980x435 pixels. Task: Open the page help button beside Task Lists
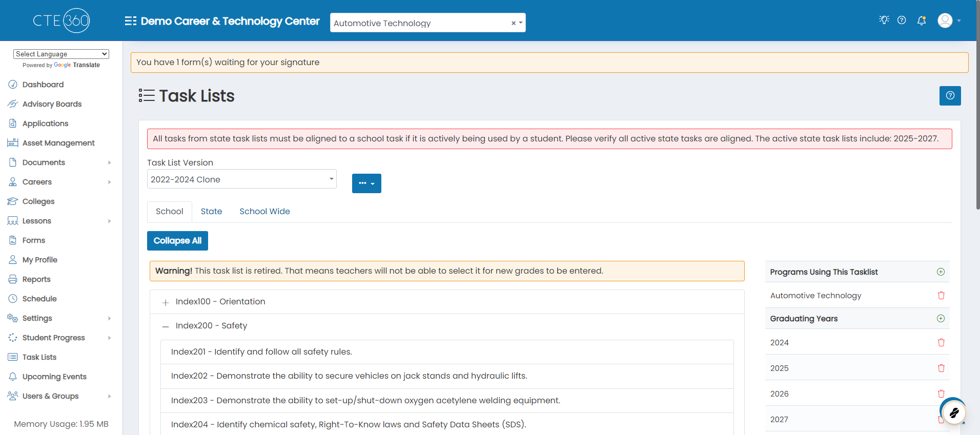(950, 96)
